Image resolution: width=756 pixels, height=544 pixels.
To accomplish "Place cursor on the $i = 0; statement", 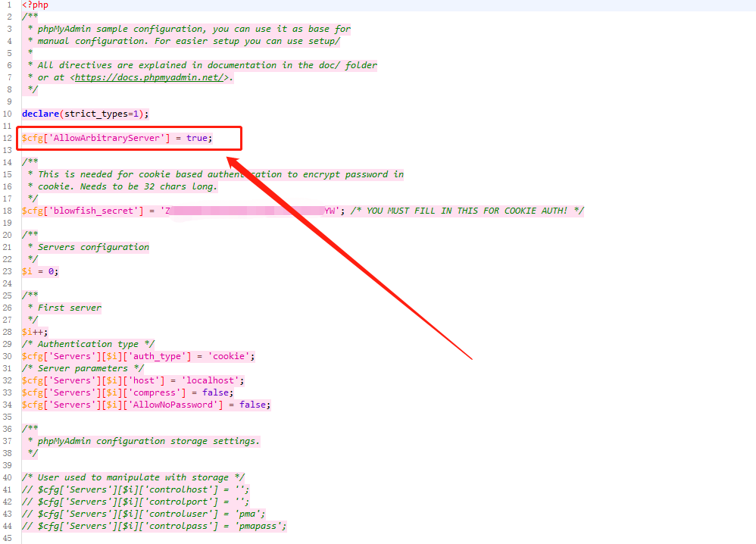I will (x=39, y=271).
